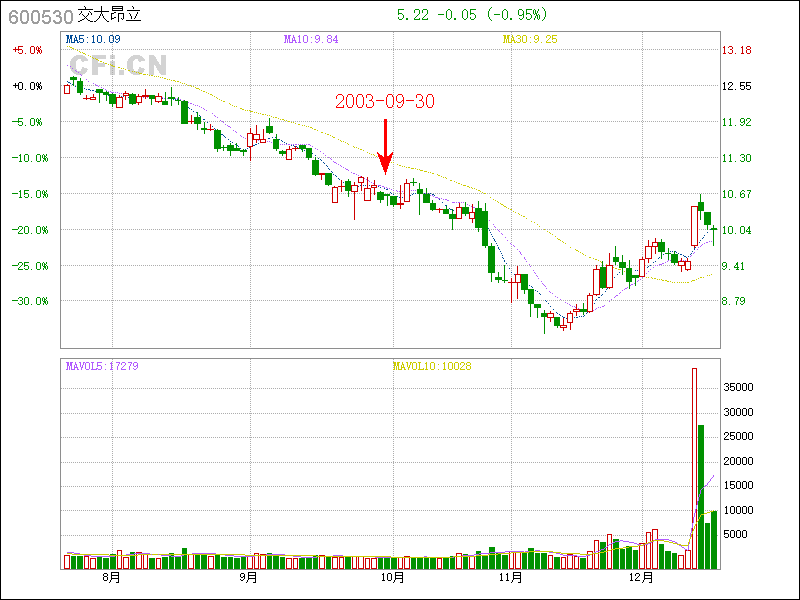Click the 8月 month axis label
800x600 pixels.
click(x=111, y=577)
